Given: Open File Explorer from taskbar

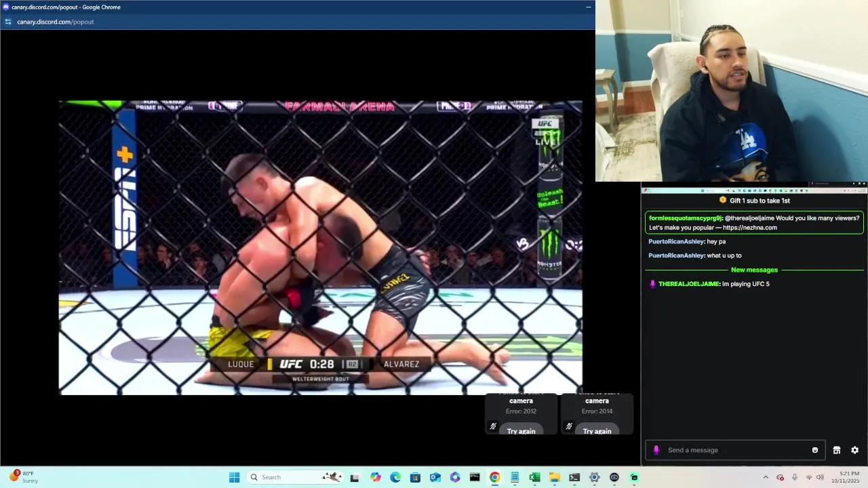Looking at the screenshot, I should (x=554, y=477).
